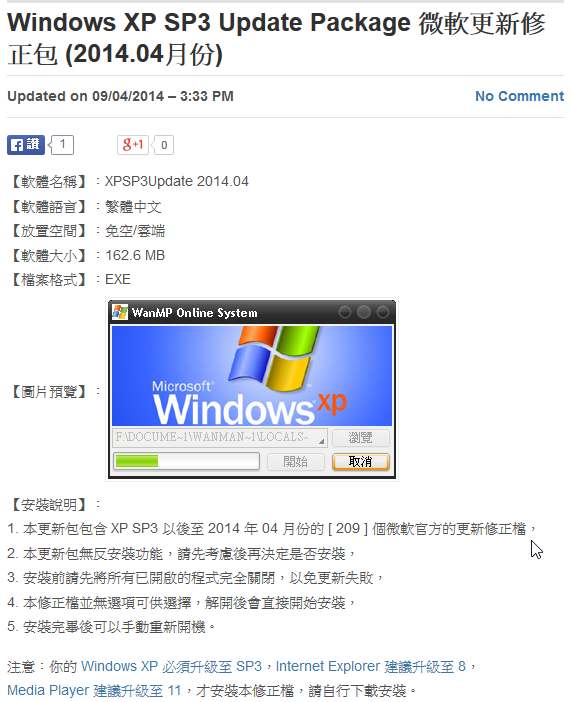Image resolution: width=571 pixels, height=702 pixels.
Task: Click the first round button in WanMP title bar
Action: pos(344,312)
